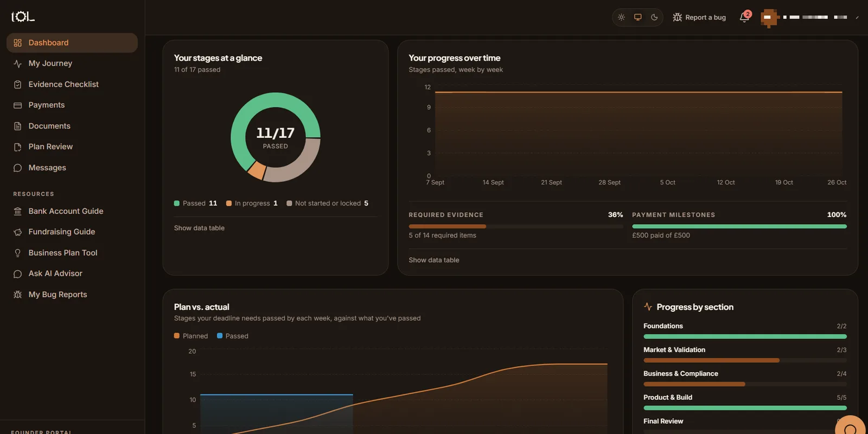This screenshot has height=434, width=868.
Task: Switch to light theme sun icon
Action: click(x=622, y=17)
